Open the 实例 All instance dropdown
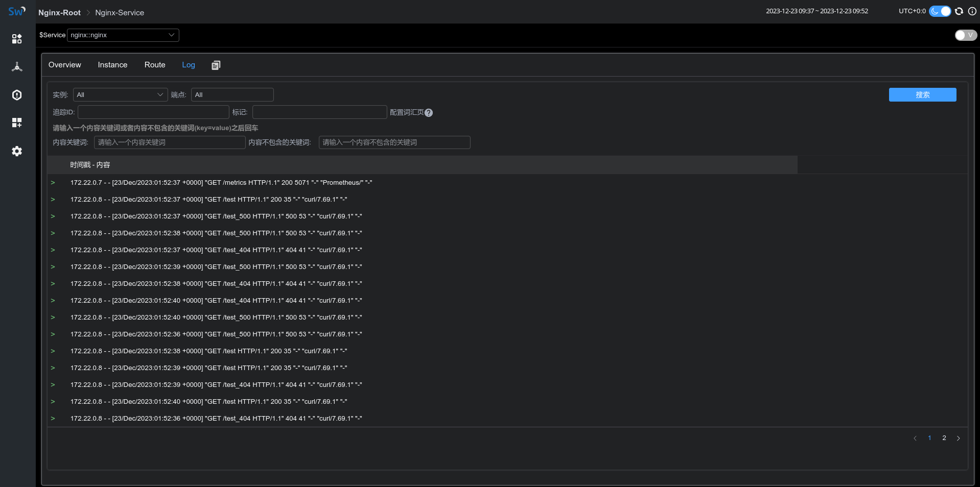The width and height of the screenshot is (980, 487). click(x=120, y=94)
